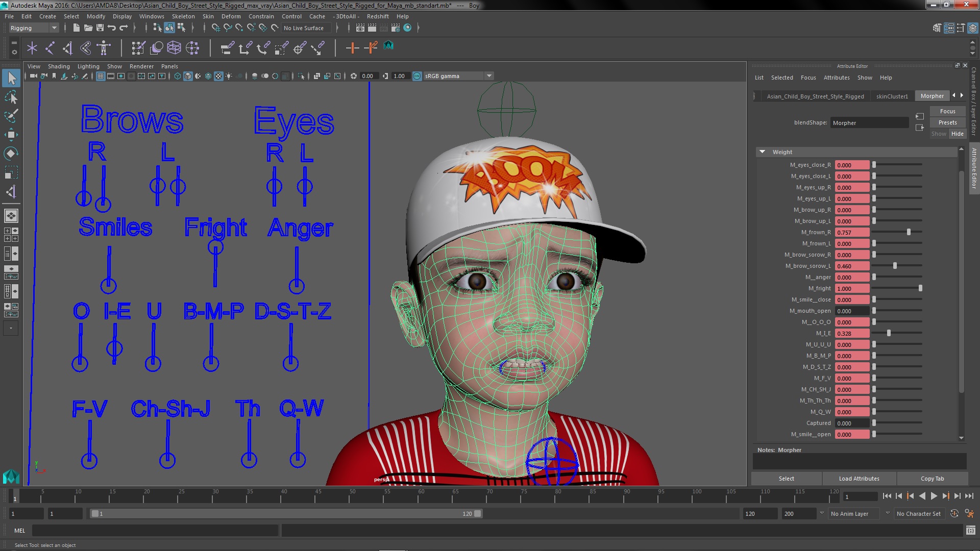The width and height of the screenshot is (980, 551).
Task: Click the M_I_E weight value field
Action: coord(852,333)
